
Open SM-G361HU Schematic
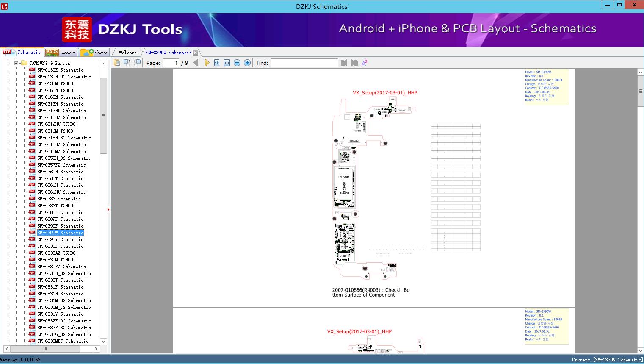pos(61,192)
